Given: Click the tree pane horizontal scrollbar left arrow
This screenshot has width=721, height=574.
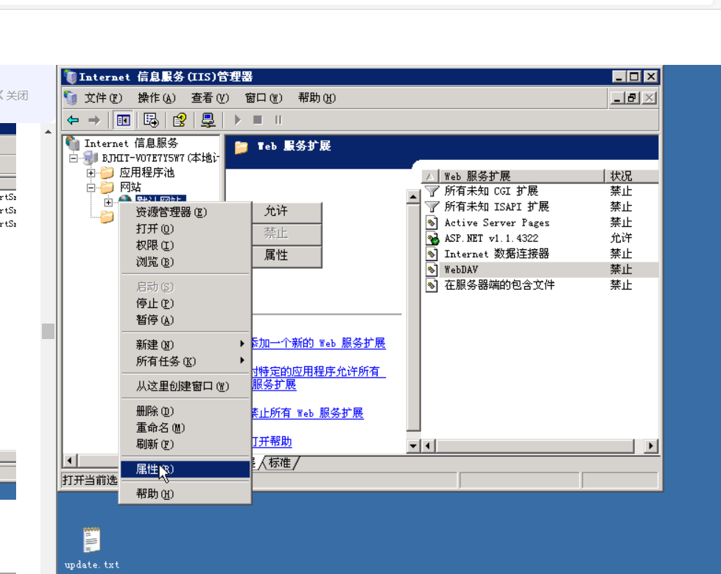Looking at the screenshot, I should [x=70, y=460].
